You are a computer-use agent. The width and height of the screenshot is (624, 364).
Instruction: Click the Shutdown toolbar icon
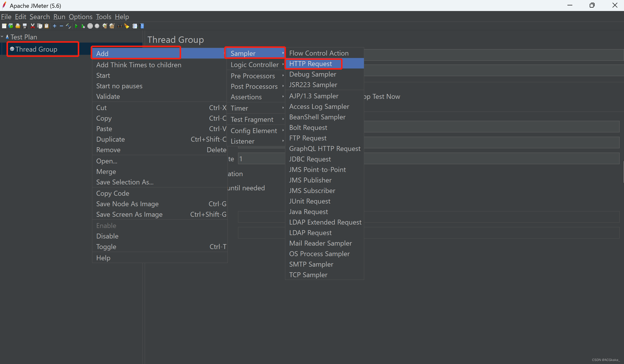click(97, 26)
